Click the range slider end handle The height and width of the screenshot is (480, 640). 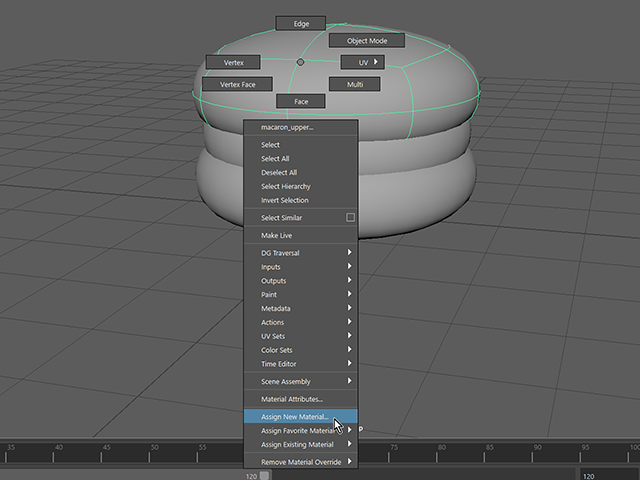click(x=264, y=476)
